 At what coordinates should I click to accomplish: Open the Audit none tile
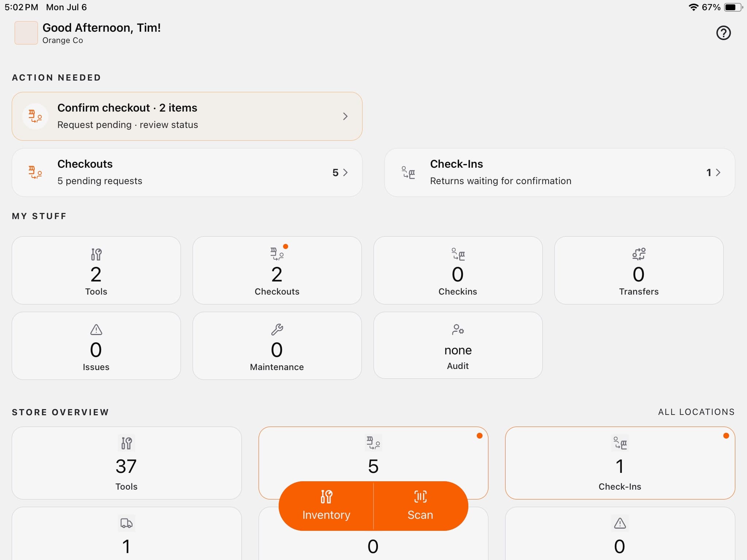click(458, 345)
